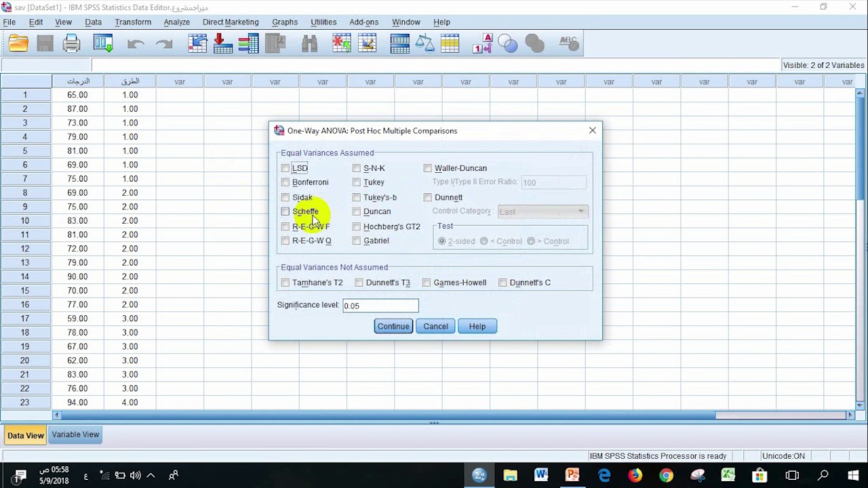Open the Analyze menu
The height and width of the screenshot is (488, 868).
[x=176, y=22]
